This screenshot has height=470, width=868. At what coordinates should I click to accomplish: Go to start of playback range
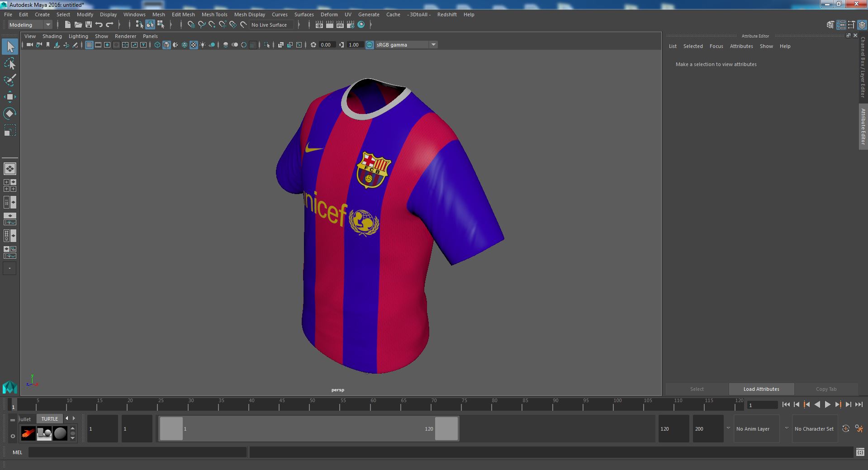click(x=786, y=405)
